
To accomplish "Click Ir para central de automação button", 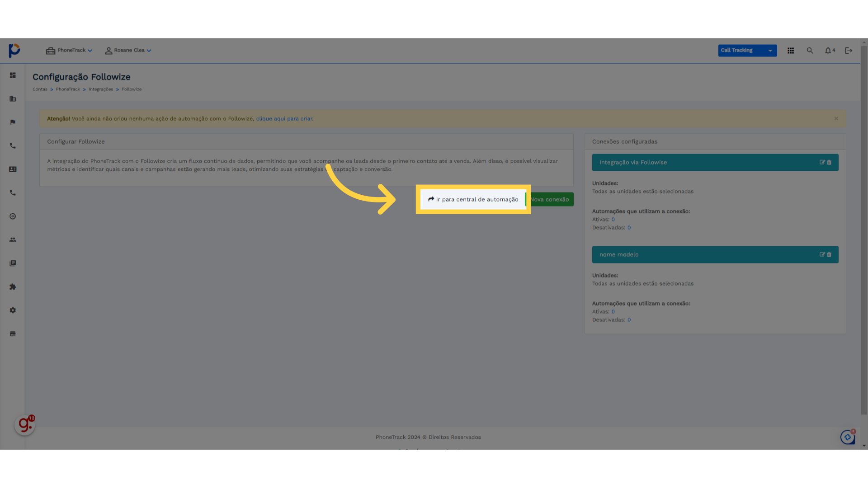I will [x=473, y=199].
